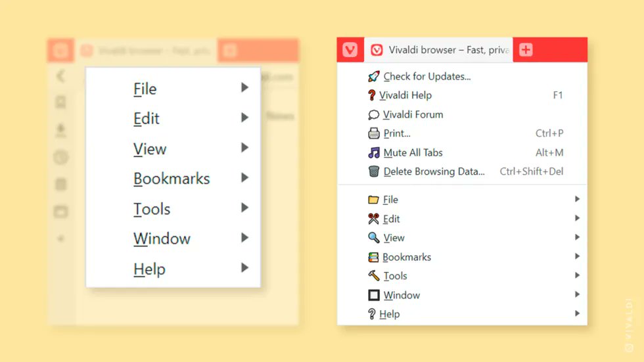Image resolution: width=644 pixels, height=362 pixels.
Task: Click the folder icon beside File in the right menu
Action: click(373, 200)
